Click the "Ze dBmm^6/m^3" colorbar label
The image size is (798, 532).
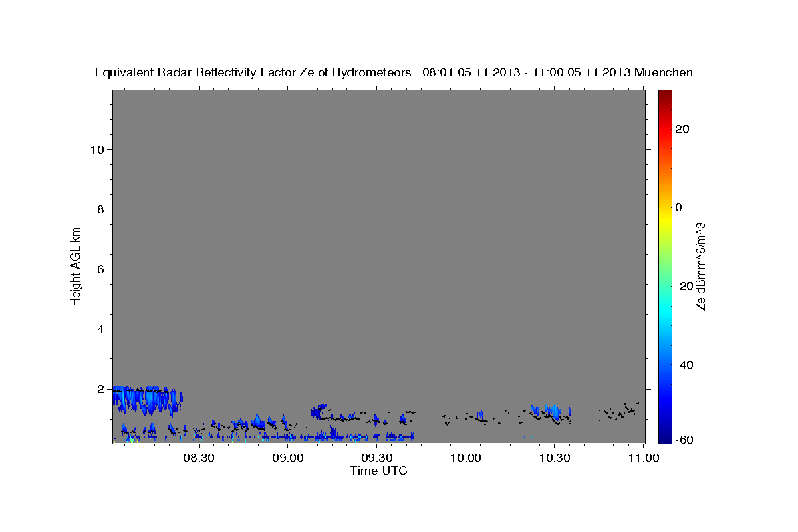point(700,267)
